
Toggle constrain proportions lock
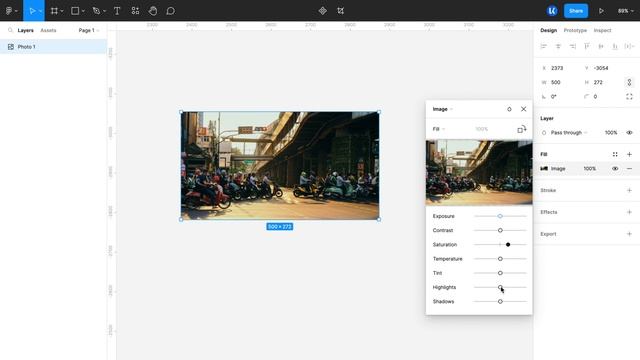pos(629,82)
